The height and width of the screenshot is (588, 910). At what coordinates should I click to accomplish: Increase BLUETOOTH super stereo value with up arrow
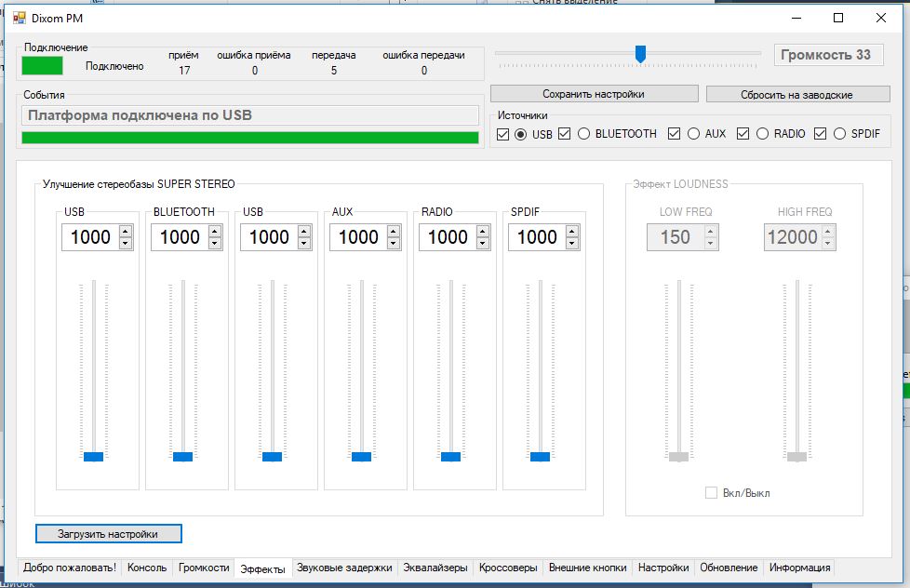pyautogui.click(x=215, y=231)
